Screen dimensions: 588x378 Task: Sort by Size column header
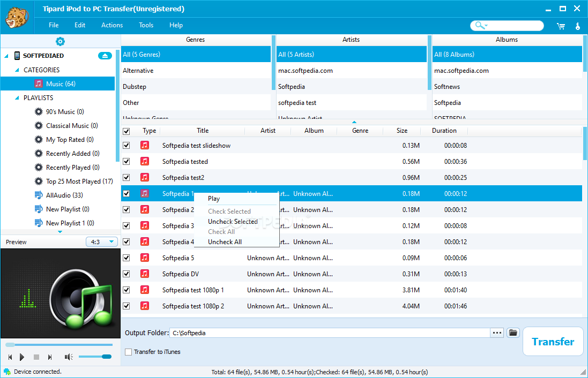pos(402,130)
